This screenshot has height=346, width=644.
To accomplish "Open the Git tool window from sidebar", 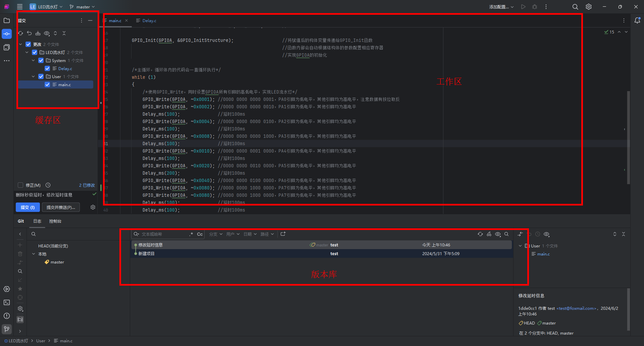I will 7,329.
